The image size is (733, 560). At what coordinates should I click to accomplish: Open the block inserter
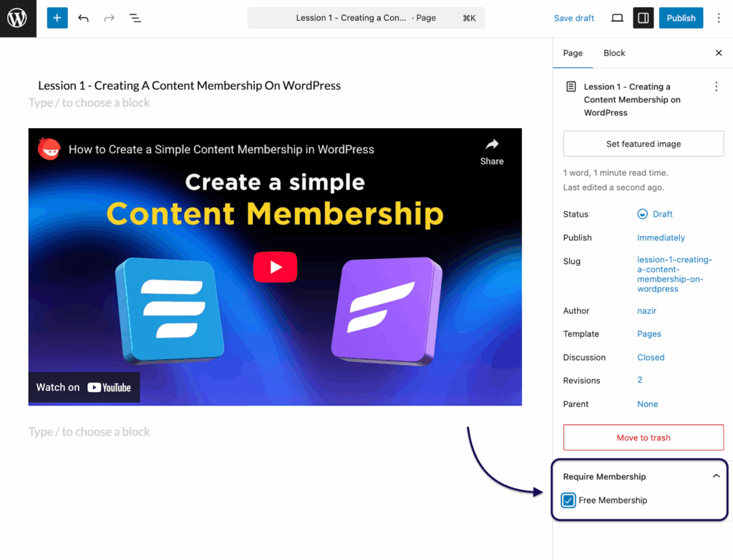[57, 18]
